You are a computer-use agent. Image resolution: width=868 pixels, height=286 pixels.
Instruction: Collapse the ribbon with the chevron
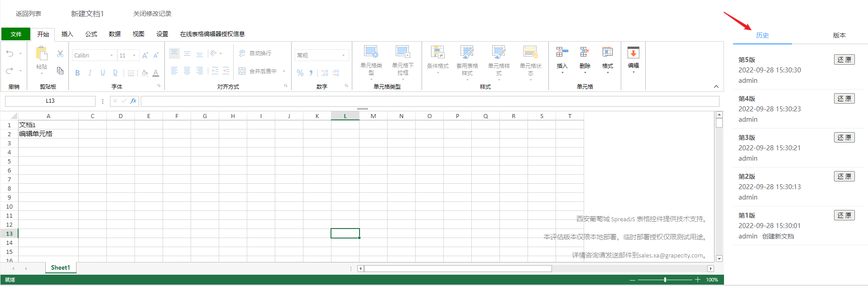pyautogui.click(x=716, y=86)
